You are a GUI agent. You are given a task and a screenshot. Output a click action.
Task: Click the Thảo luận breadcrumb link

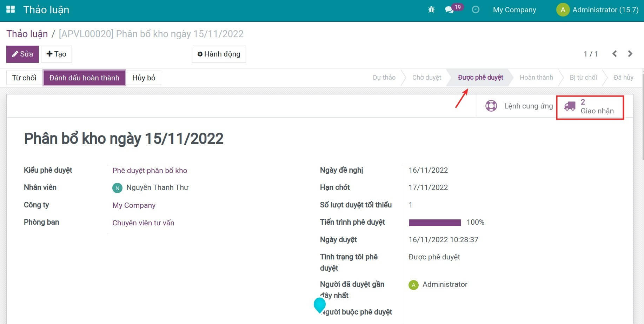[x=27, y=34]
